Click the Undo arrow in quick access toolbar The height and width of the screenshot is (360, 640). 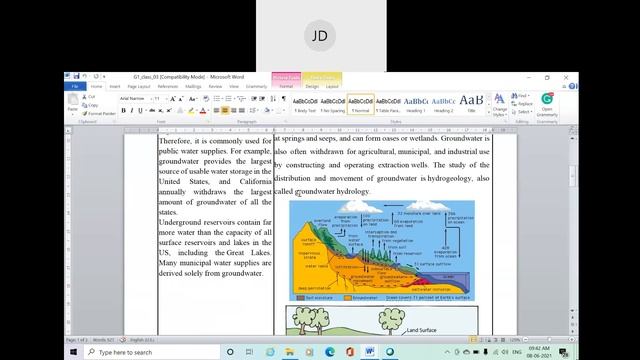click(85, 76)
